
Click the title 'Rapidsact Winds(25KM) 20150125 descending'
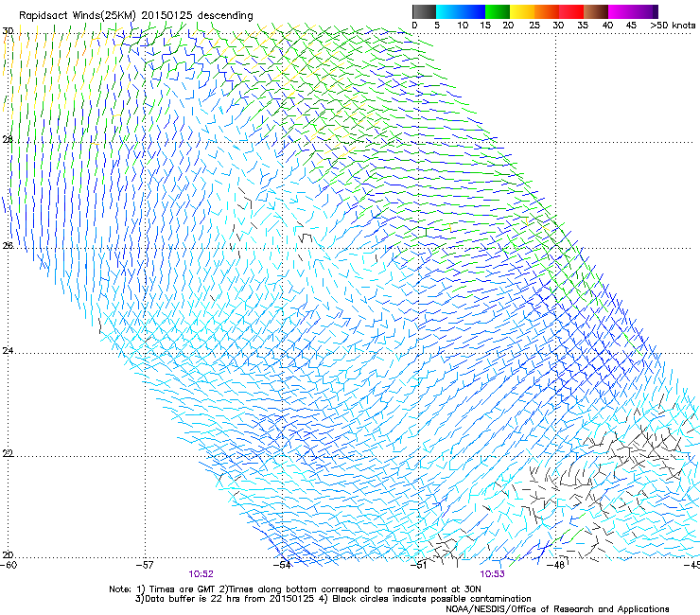pyautogui.click(x=135, y=16)
